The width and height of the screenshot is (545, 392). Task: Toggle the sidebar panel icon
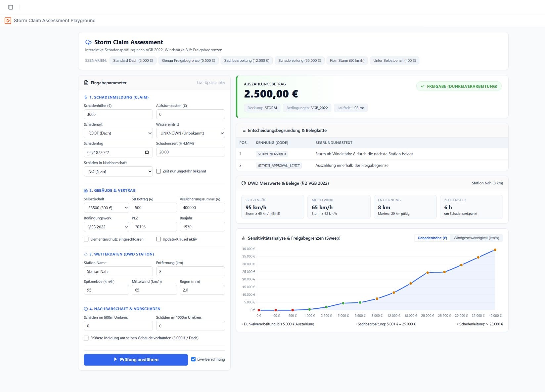(x=11, y=7)
